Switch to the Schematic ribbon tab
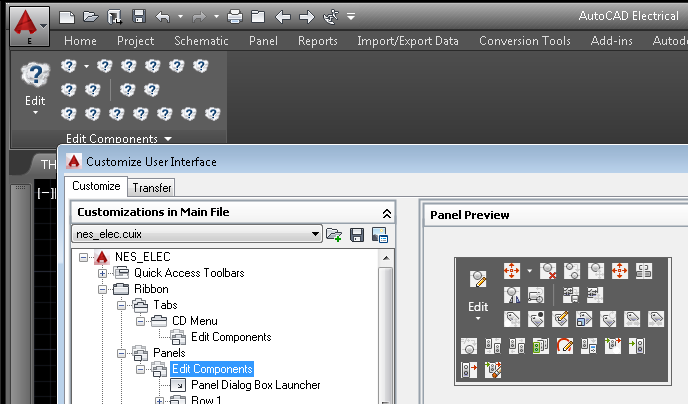The image size is (688, 404). click(201, 41)
